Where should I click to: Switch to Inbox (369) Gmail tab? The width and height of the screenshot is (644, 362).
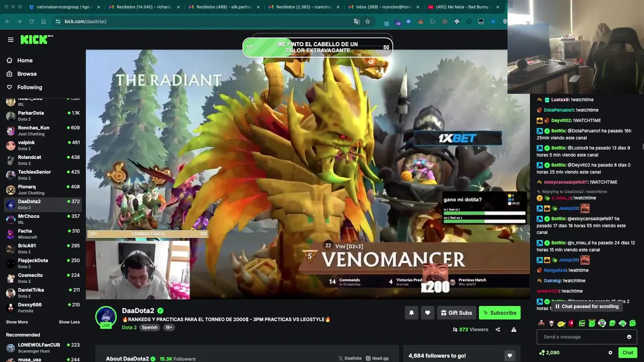coord(384,7)
